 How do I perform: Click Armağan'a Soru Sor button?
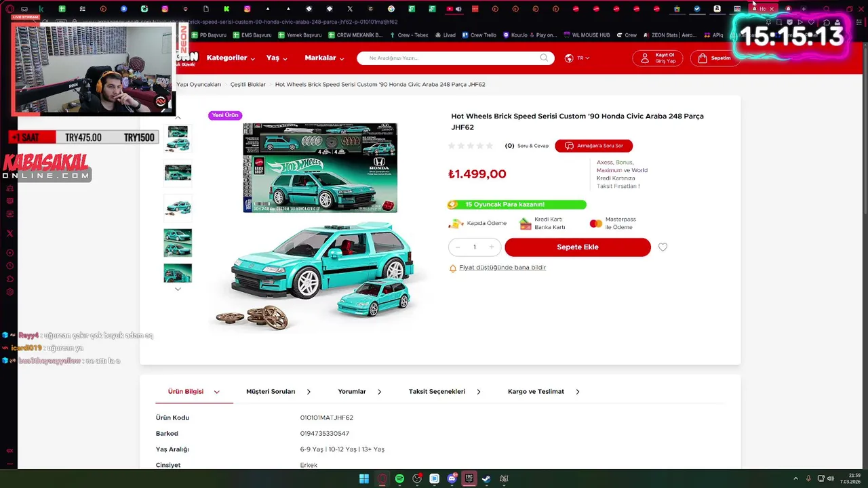click(593, 146)
